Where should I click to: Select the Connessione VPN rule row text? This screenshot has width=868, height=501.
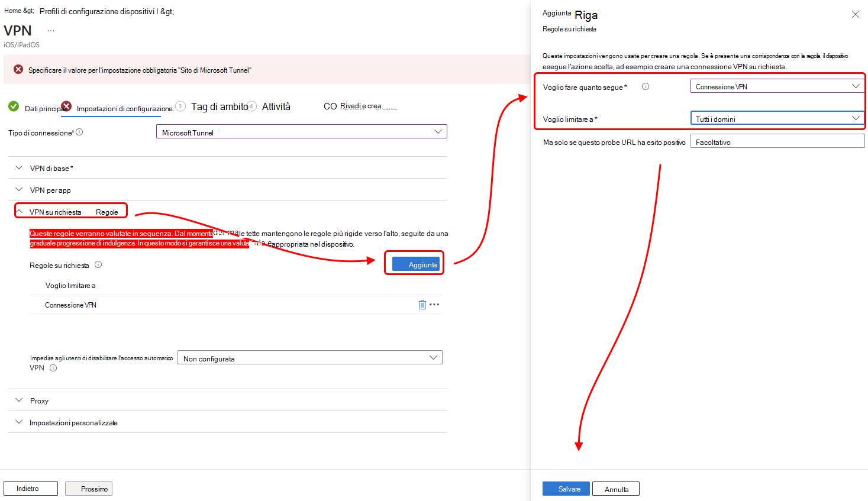tap(70, 305)
